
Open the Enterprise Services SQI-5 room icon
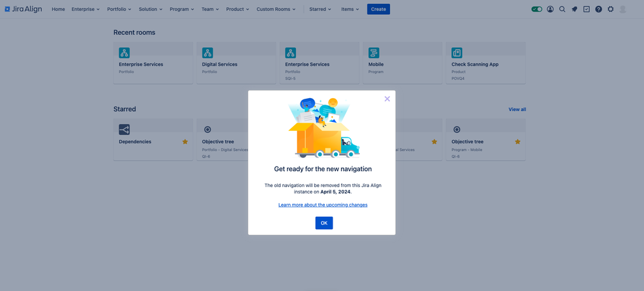point(291,53)
